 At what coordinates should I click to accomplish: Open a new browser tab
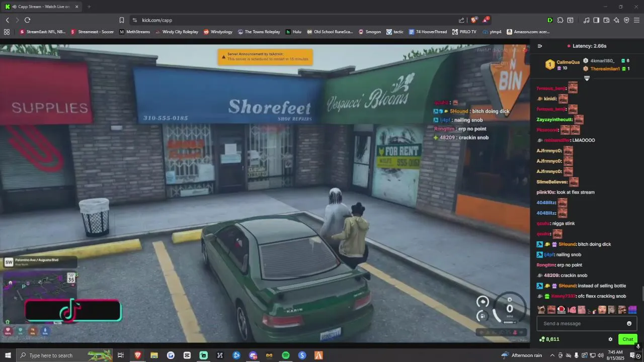click(x=89, y=7)
